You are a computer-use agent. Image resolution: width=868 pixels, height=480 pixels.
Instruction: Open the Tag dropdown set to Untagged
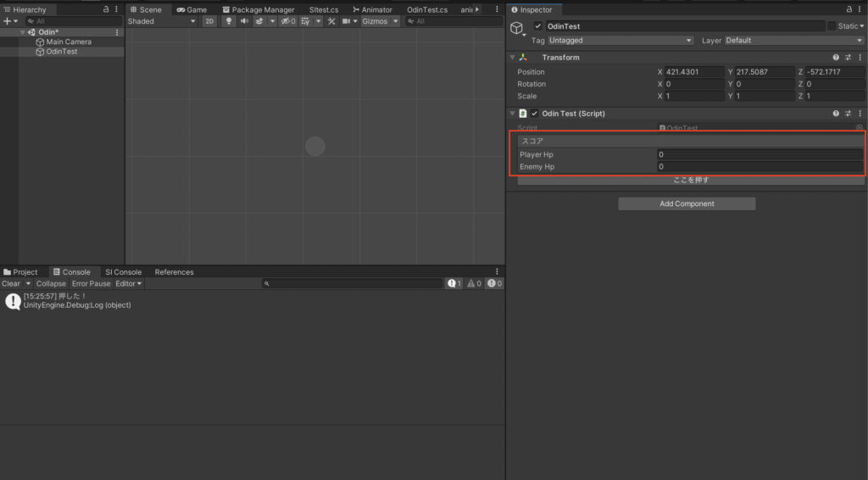[x=620, y=41]
